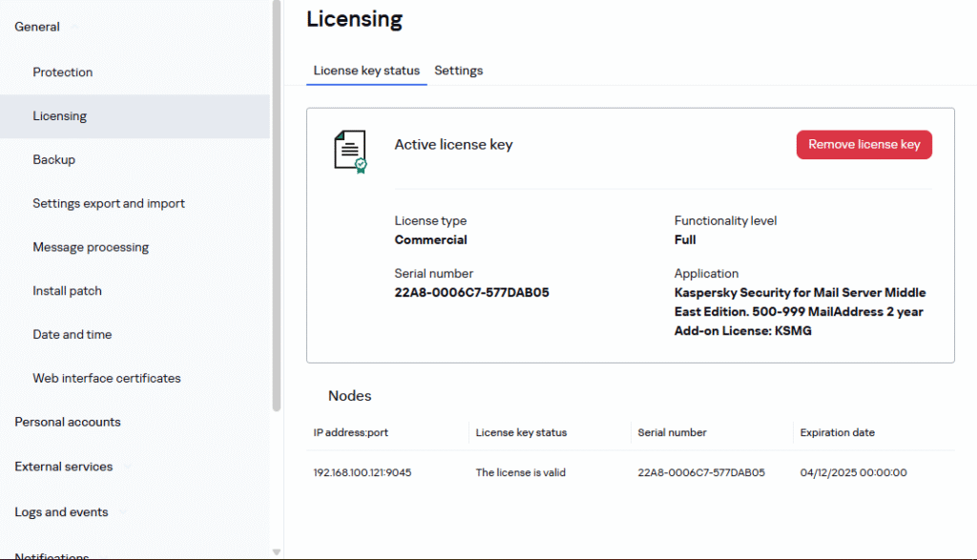Open Web interface certificates page

[x=107, y=378]
